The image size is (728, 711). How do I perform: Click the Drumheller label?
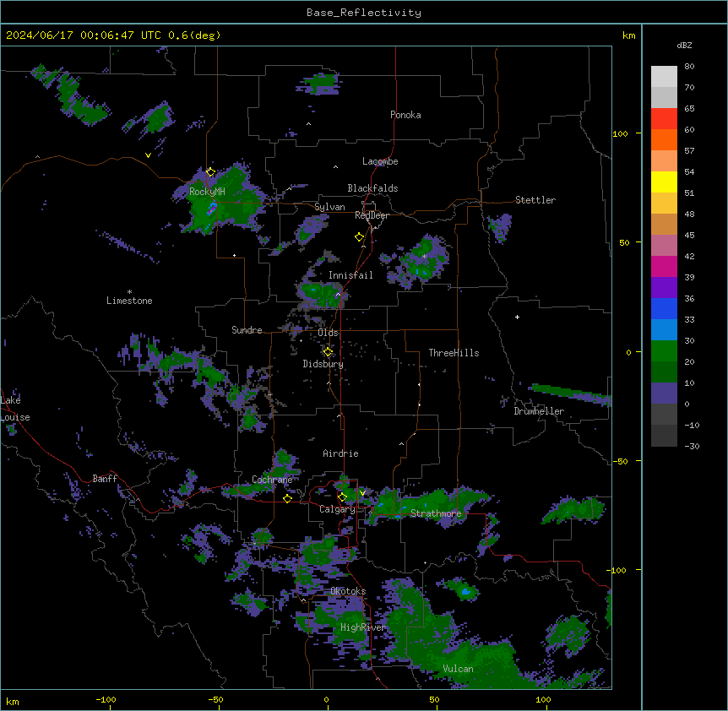(x=539, y=411)
